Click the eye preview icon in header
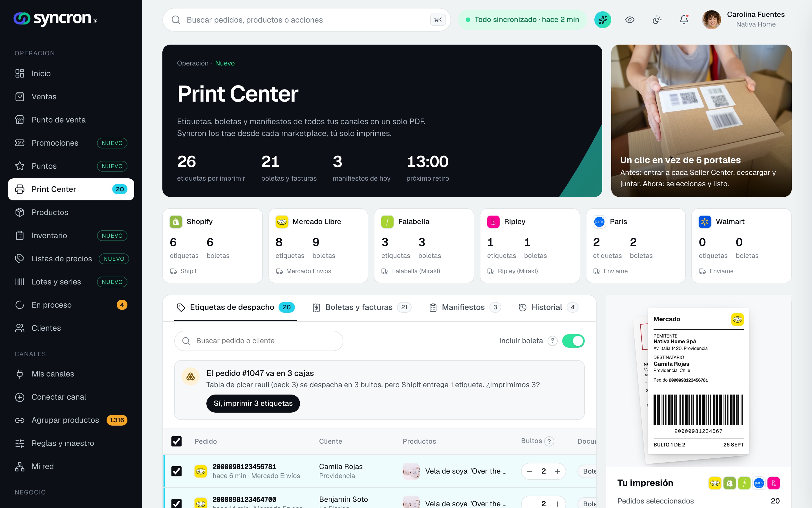 [630, 20]
